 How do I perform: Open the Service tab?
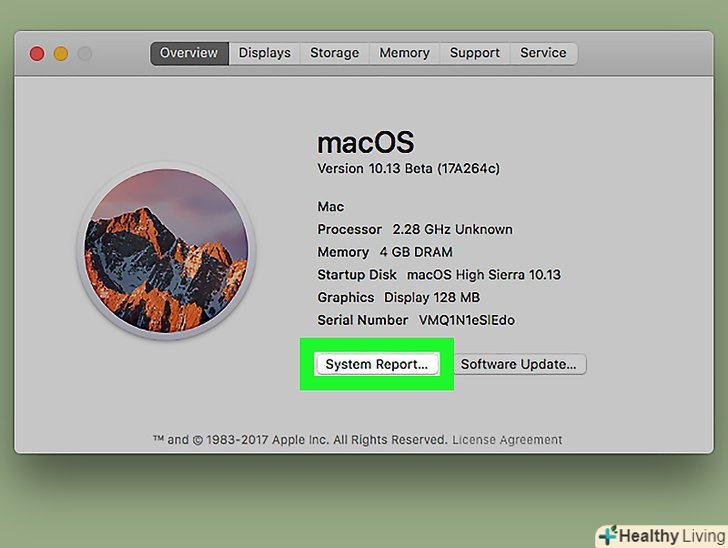click(x=543, y=53)
